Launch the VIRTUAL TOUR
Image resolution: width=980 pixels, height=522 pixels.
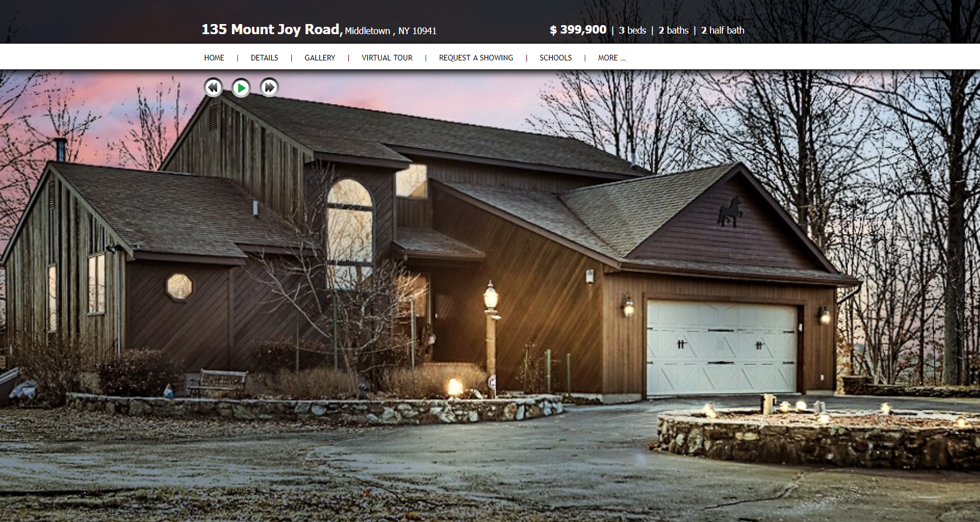(387, 58)
